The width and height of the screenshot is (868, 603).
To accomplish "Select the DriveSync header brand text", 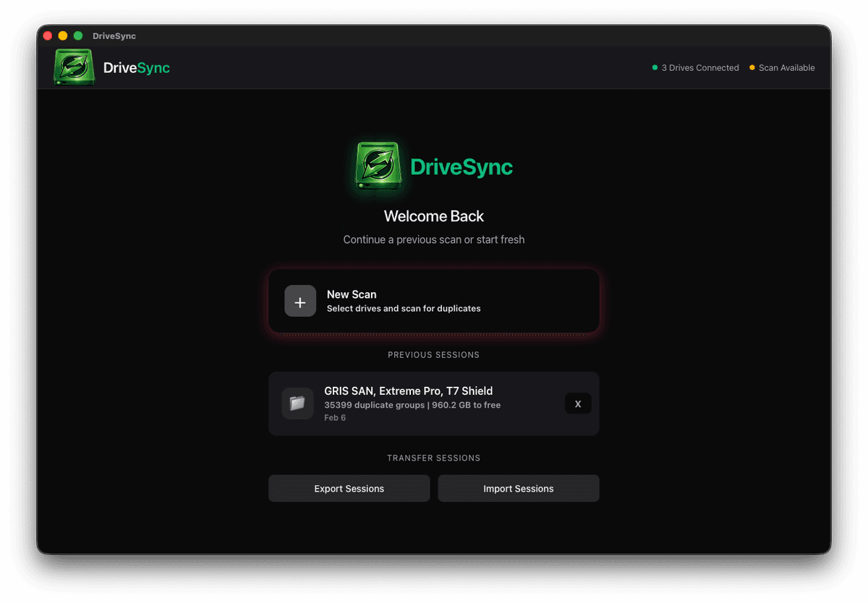I will click(137, 67).
